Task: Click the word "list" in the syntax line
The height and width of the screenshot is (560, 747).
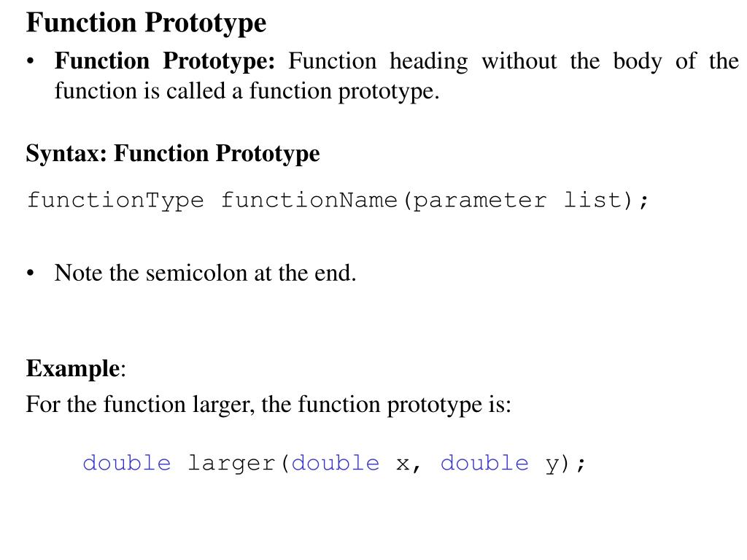Action: click(x=592, y=200)
